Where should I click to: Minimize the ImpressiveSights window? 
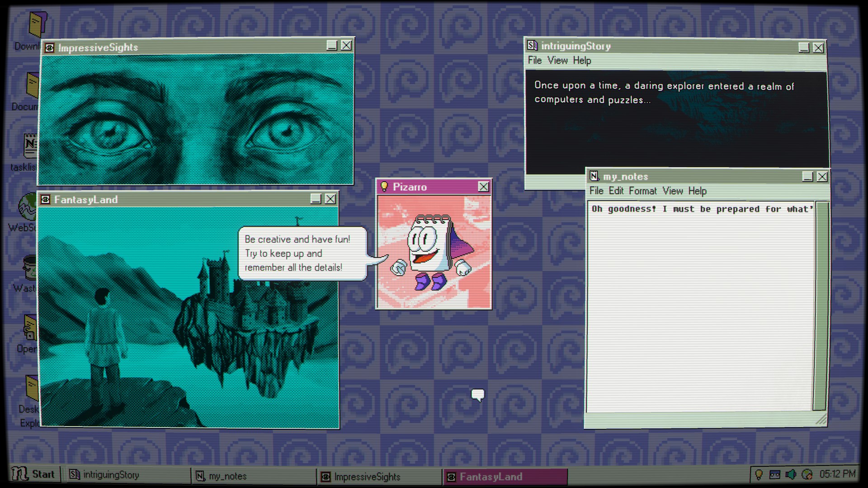click(x=332, y=46)
